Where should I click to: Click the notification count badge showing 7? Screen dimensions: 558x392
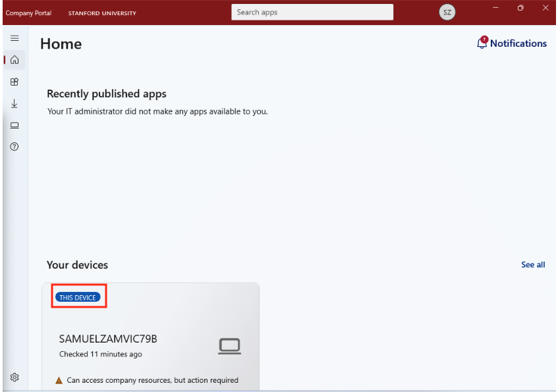[484, 40]
